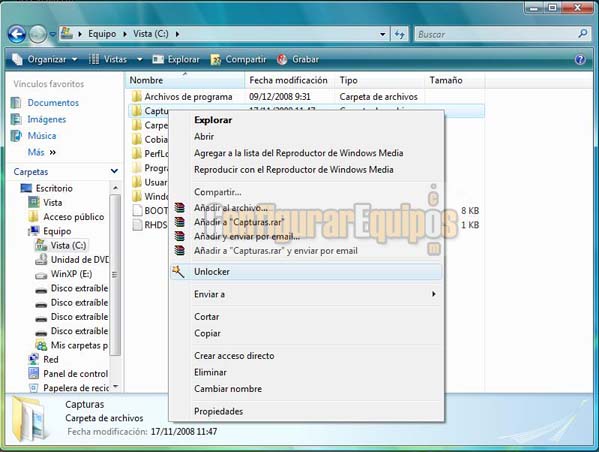The height and width of the screenshot is (452, 599).
Task: Select the Archivos de programa folder icon
Action: [x=136, y=96]
